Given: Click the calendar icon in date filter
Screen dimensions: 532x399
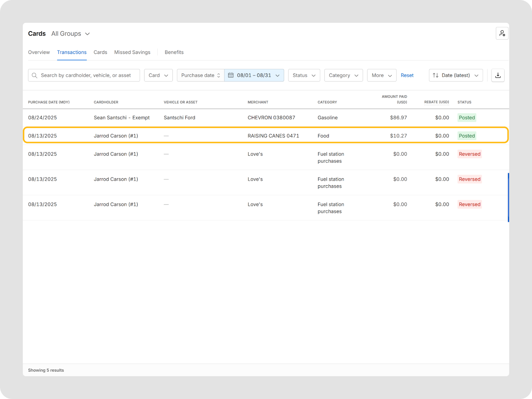Looking at the screenshot, I should [231, 75].
